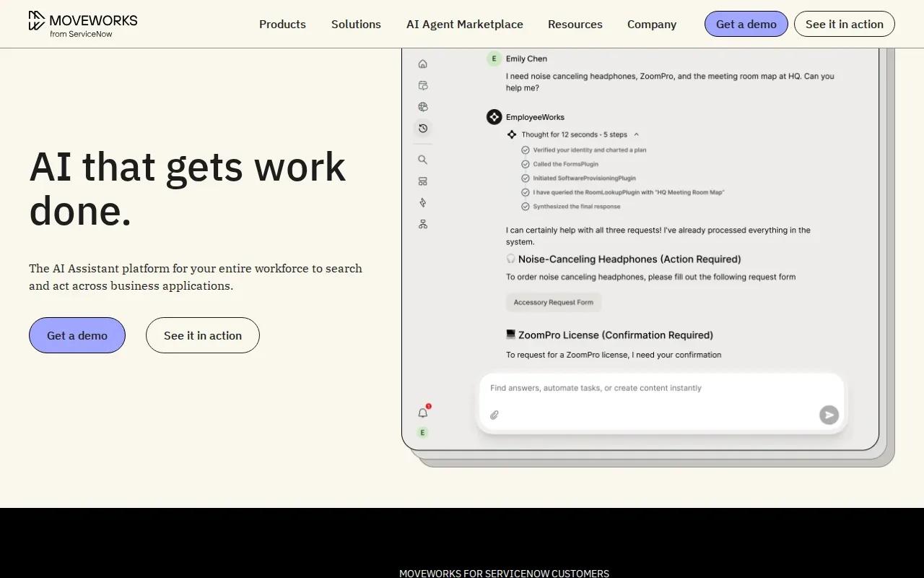Click Emily Chen's avatar in the chat
Screen dimensions: 924x578
coord(494,59)
